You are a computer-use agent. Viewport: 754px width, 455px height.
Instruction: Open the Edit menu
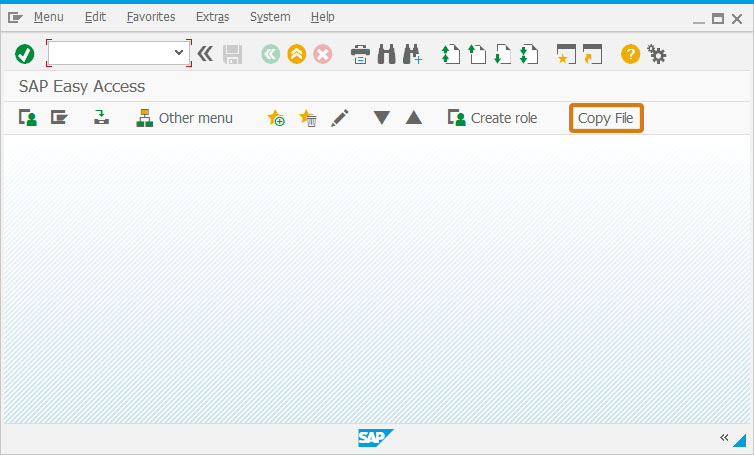[95, 17]
